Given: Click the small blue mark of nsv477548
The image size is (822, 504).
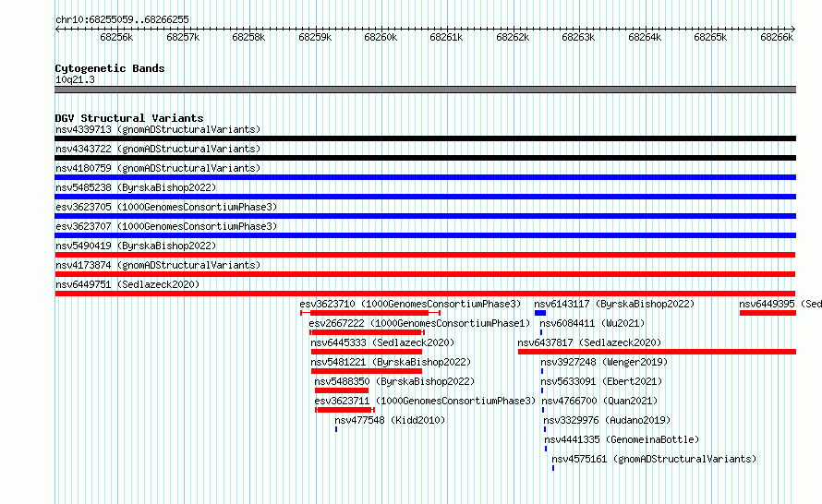Looking at the screenshot, I should 336,429.
